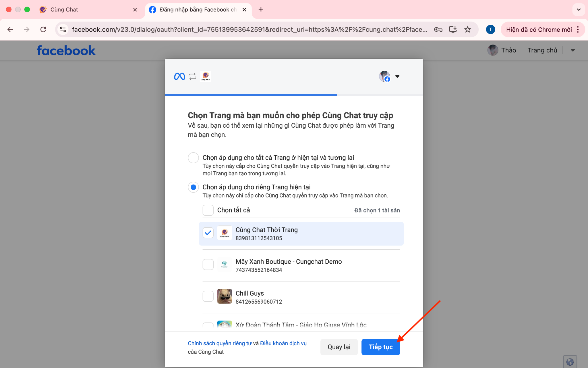
Task: Click the globe icon at bottom right
Action: coord(570,362)
